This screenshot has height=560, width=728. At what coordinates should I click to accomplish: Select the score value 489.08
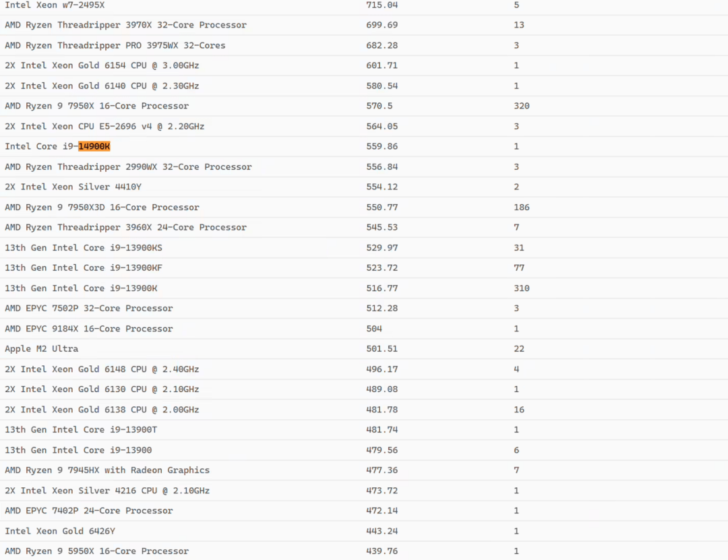click(x=382, y=389)
